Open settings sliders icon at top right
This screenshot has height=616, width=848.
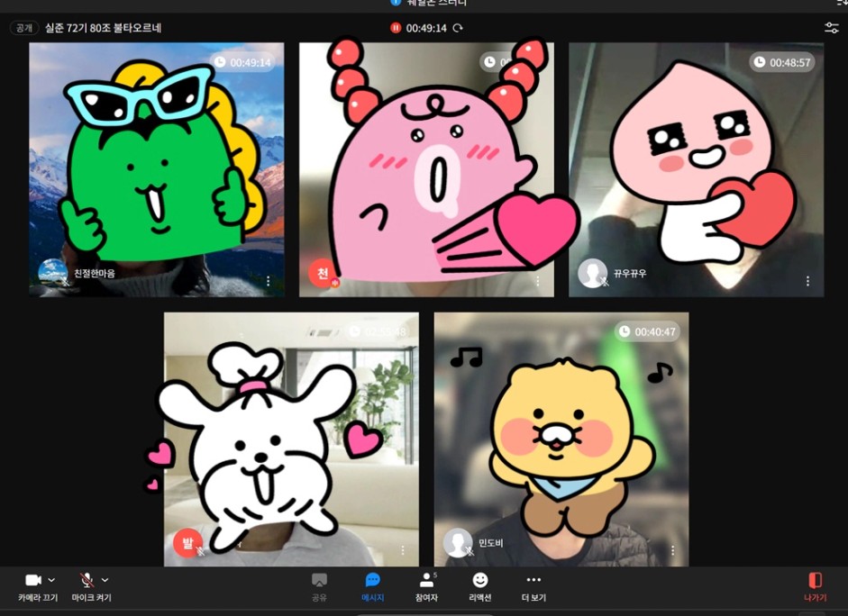(831, 28)
